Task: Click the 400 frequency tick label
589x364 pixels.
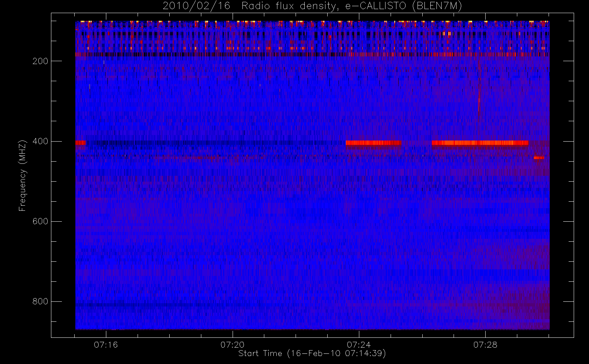Action: point(40,141)
